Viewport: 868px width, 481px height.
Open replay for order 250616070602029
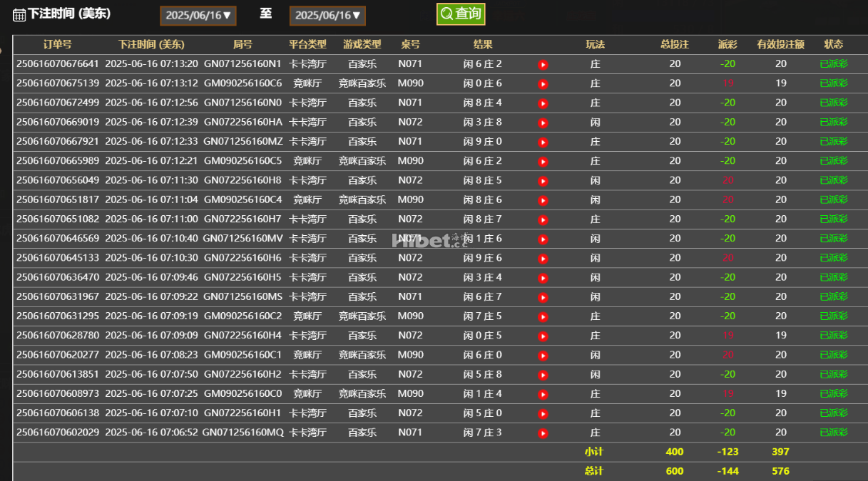click(543, 433)
